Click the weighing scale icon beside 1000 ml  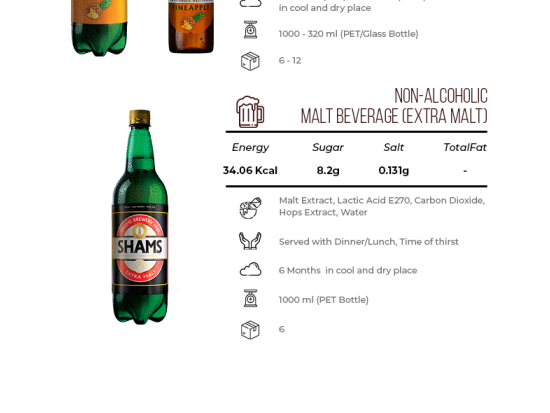coord(250,298)
